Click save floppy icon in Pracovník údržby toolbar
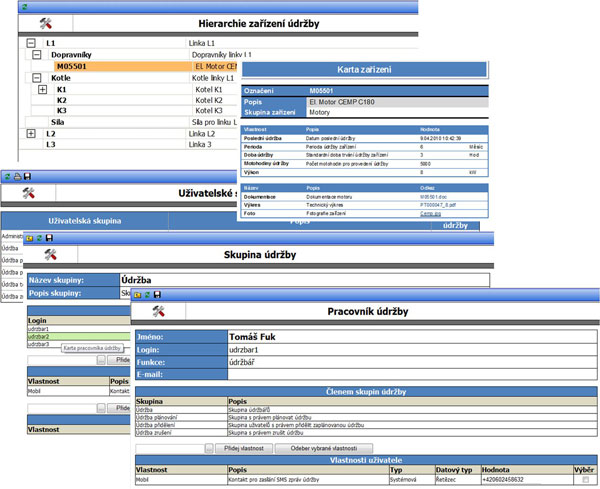 click(157, 295)
